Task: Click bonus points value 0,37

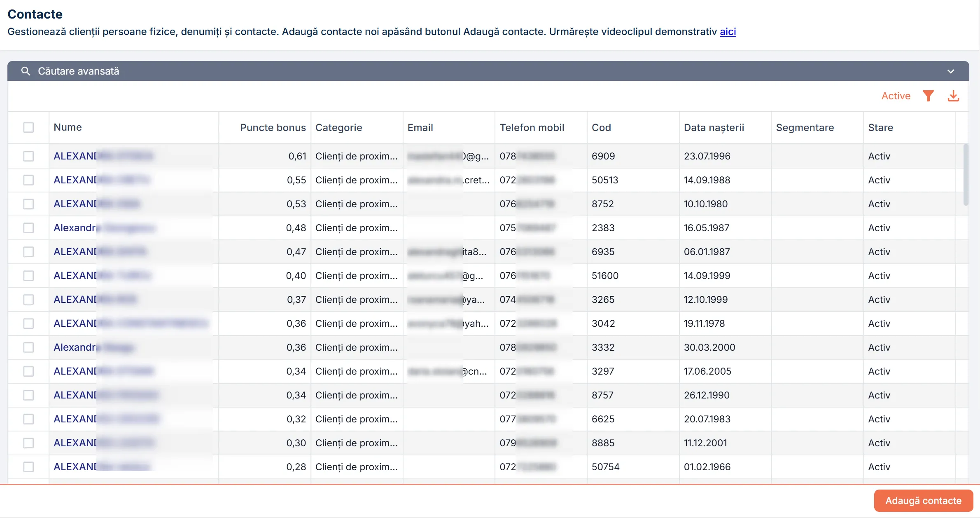Action: [x=296, y=300]
